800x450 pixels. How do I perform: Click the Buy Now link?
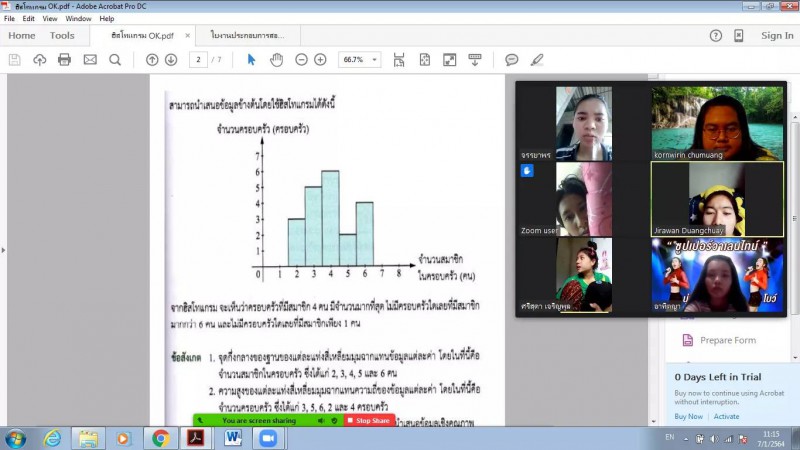(x=688, y=416)
